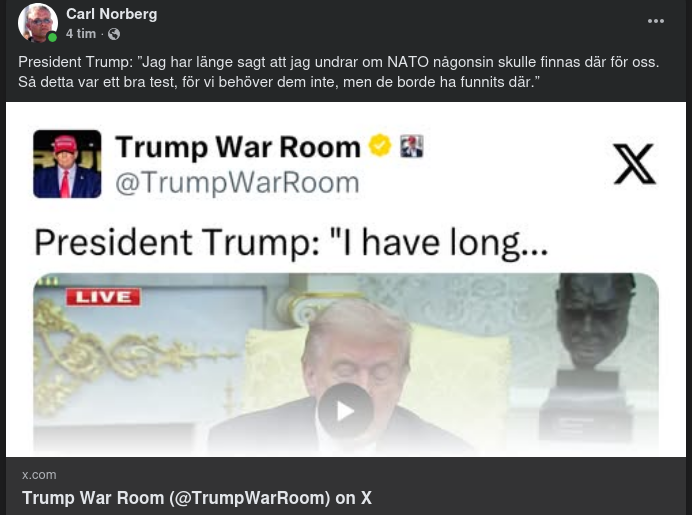Open Carl Norberg's profile name link
Viewport: 692px width, 515px height.
tap(112, 14)
